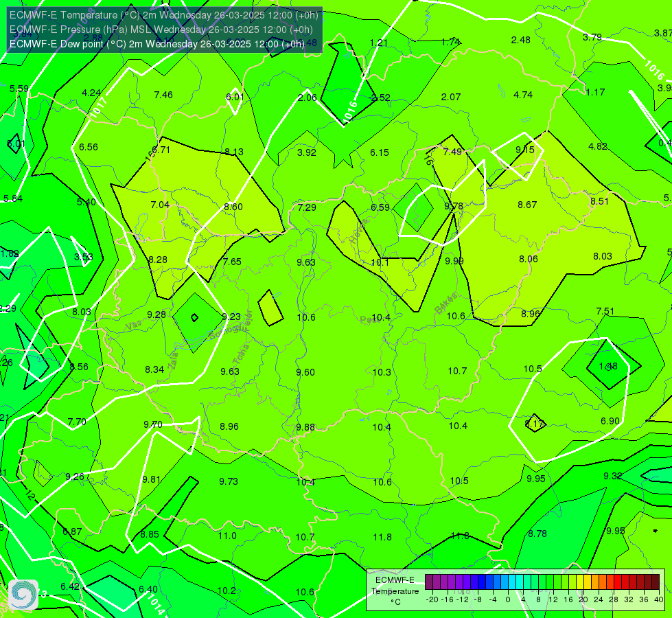Viewport: 672px width, 618px height.
Task: Click the Heves county label
Action: click(x=359, y=231)
